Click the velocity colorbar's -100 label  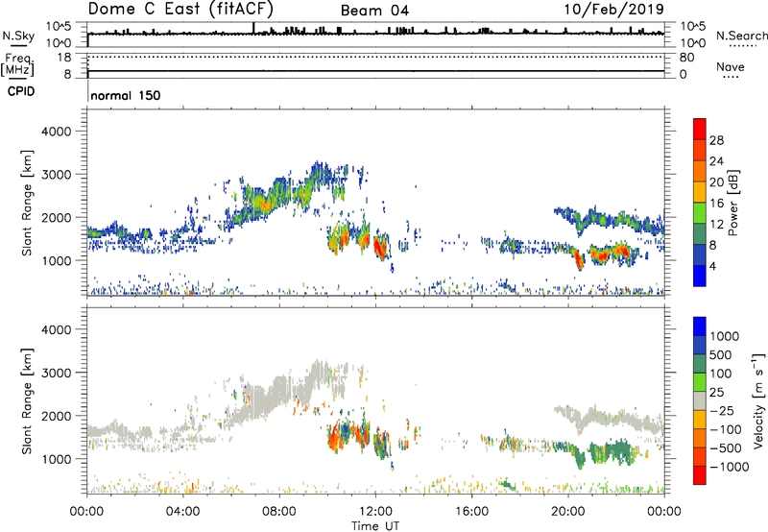pos(726,429)
